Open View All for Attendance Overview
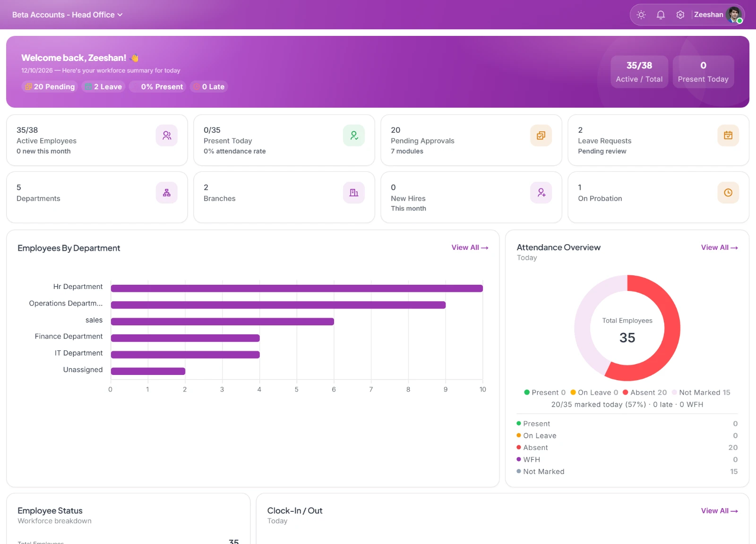The height and width of the screenshot is (544, 756). 719,247
